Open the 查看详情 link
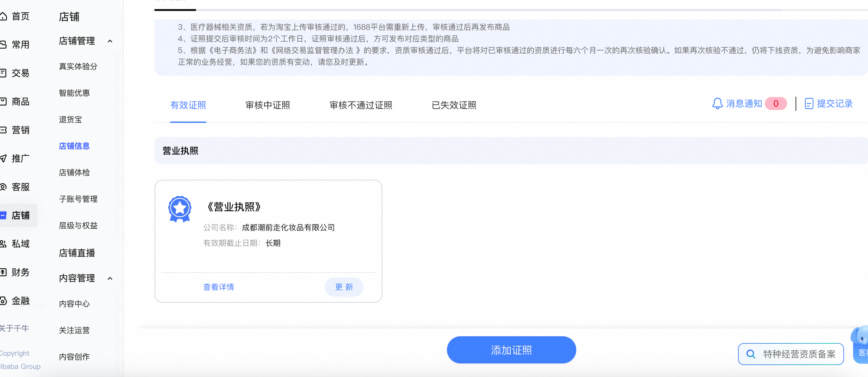The width and height of the screenshot is (868, 377). [x=218, y=287]
